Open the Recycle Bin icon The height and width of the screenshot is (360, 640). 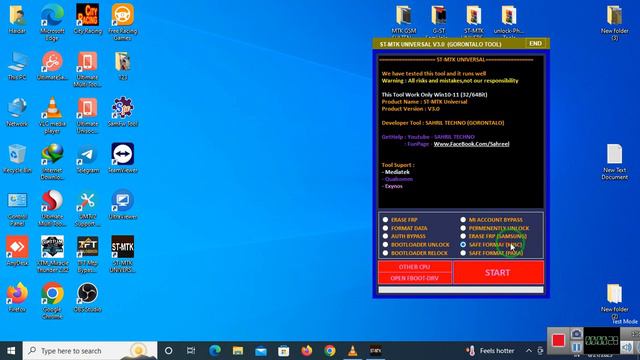point(17,158)
